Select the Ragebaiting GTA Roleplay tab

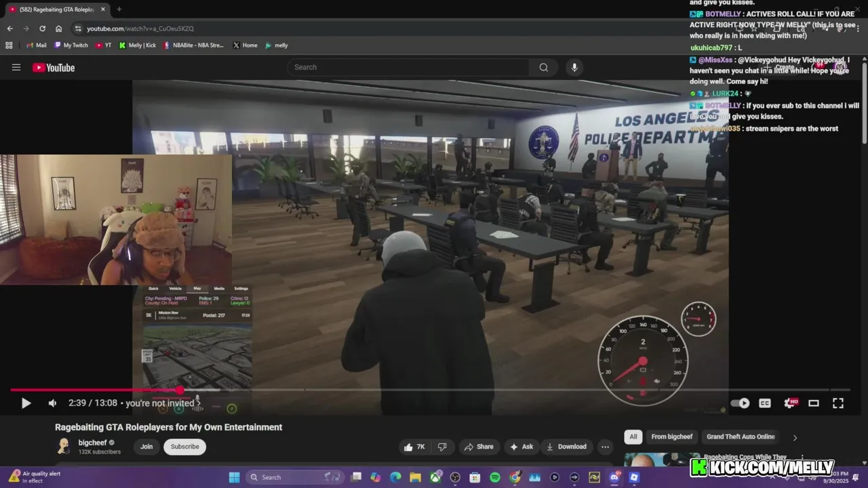click(57, 9)
